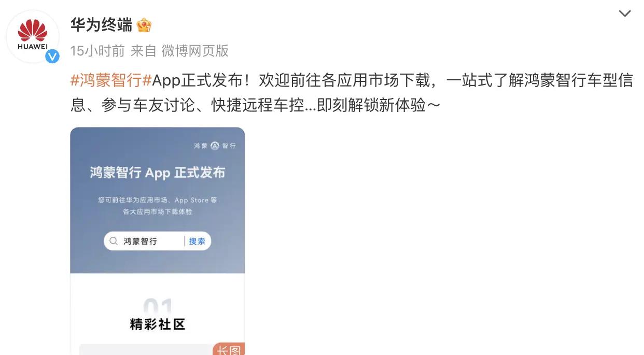644x355 pixels.
Task: Click the 鸿蒙智行 search field in image
Action: [x=158, y=241]
